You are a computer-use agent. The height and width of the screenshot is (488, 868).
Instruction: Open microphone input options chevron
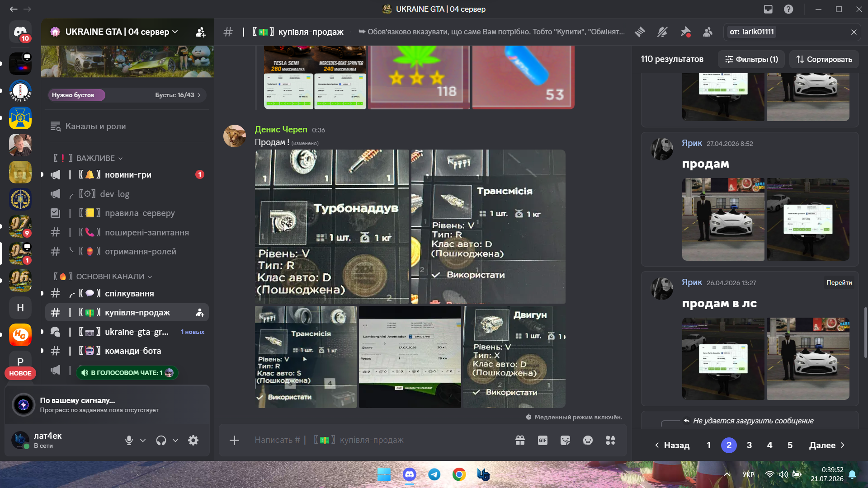pos(143,441)
